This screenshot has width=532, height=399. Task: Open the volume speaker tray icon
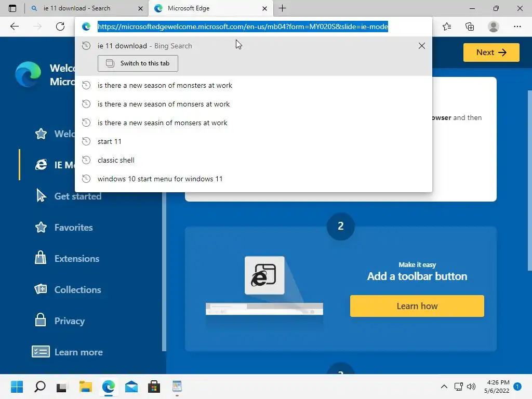(471, 387)
